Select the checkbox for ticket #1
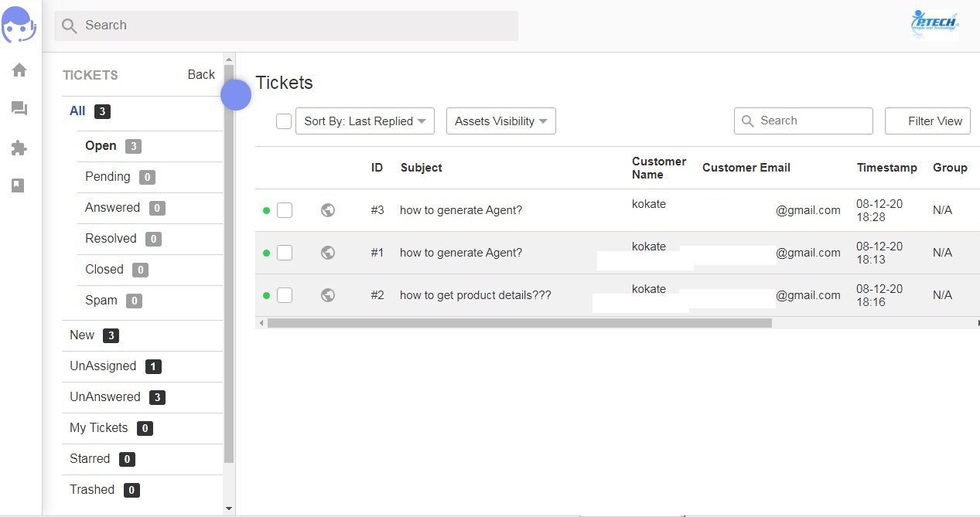The image size is (980, 517). click(285, 253)
